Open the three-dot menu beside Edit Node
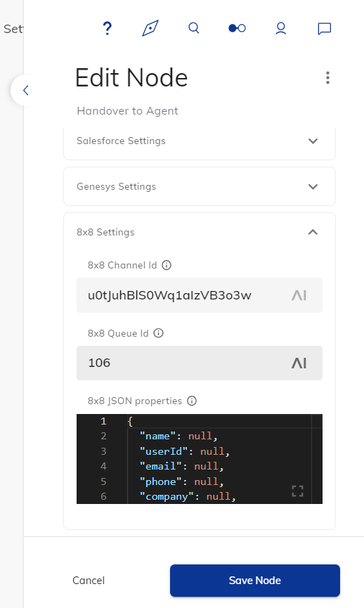Screen dimensions: 364x608 pos(328,78)
